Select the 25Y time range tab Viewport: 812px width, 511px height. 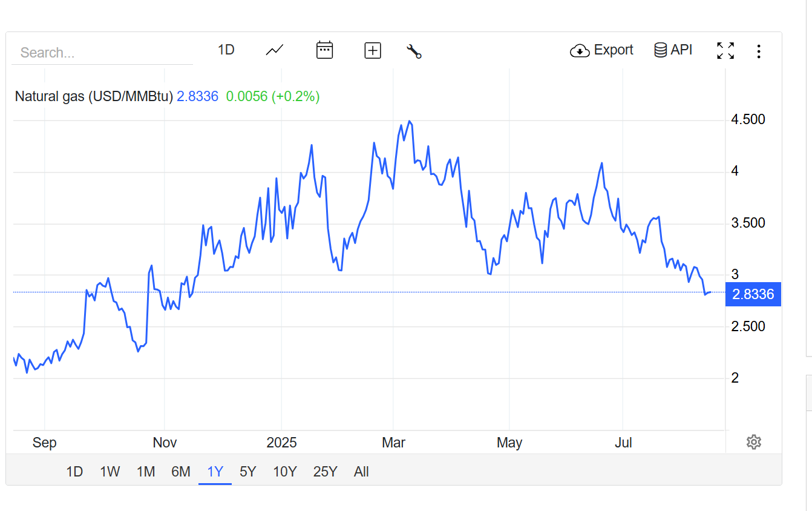(x=326, y=472)
